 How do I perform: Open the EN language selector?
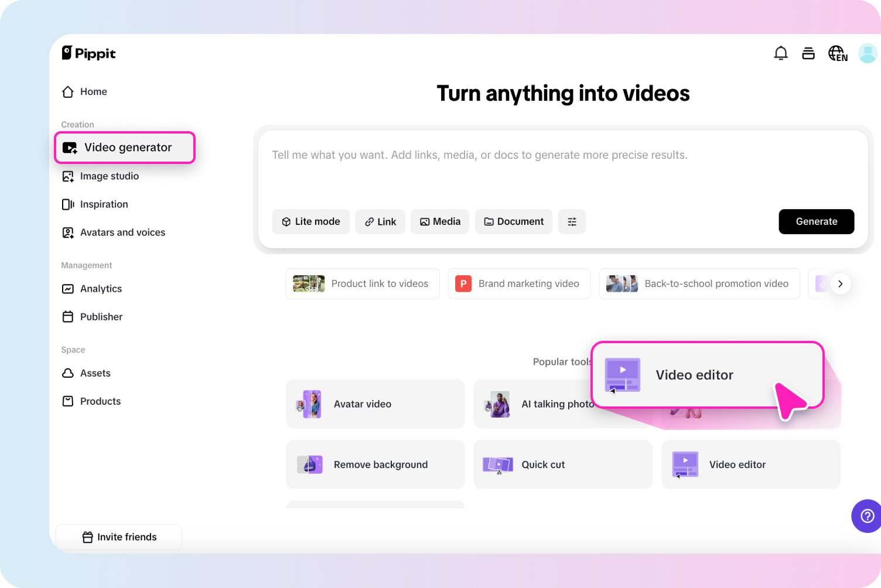[838, 53]
